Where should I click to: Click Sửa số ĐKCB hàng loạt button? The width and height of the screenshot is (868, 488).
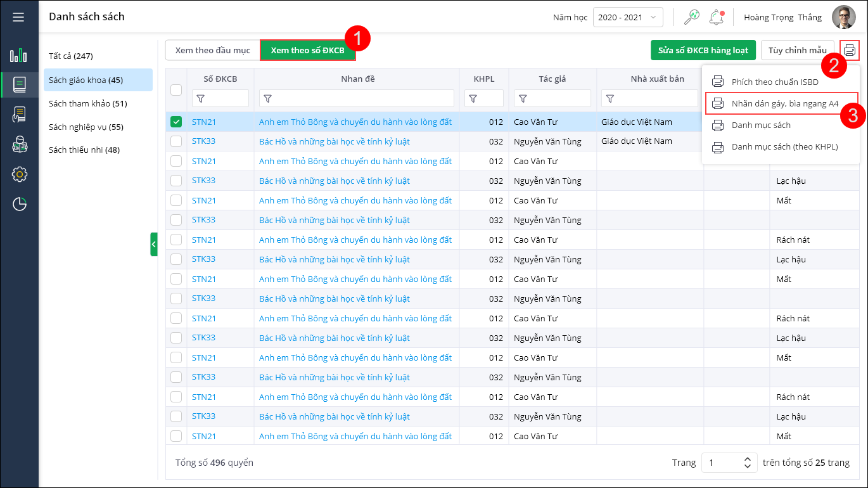pos(703,50)
